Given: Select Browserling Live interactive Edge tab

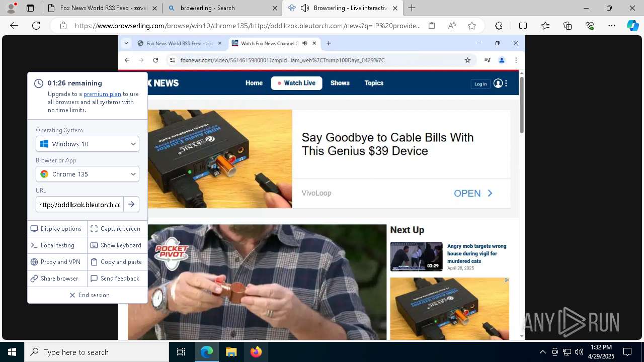Looking at the screenshot, I should [343, 8].
